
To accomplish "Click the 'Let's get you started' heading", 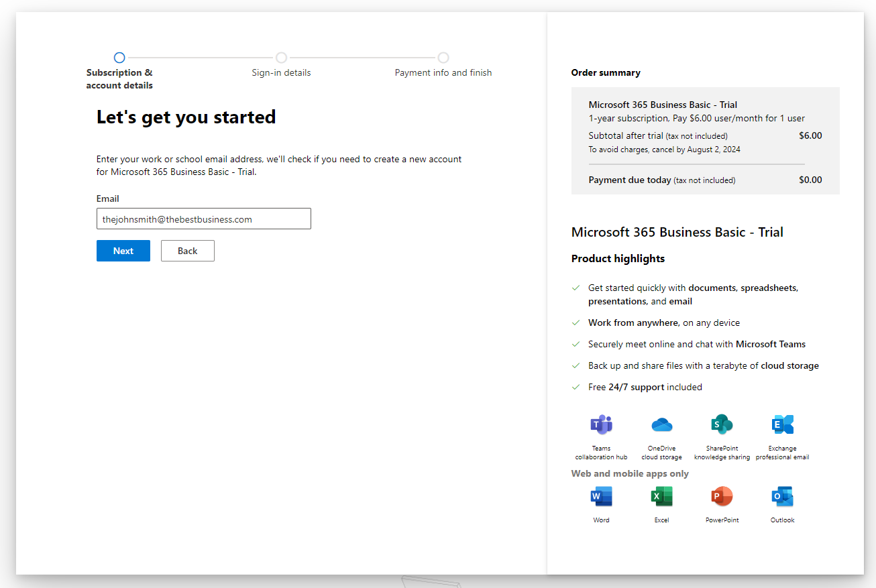I will click(186, 117).
